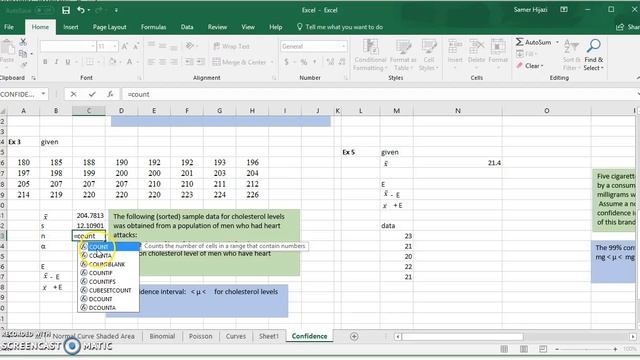Expand the Number group dialog launcher
Viewport: 640px width, 360px height.
click(346, 78)
